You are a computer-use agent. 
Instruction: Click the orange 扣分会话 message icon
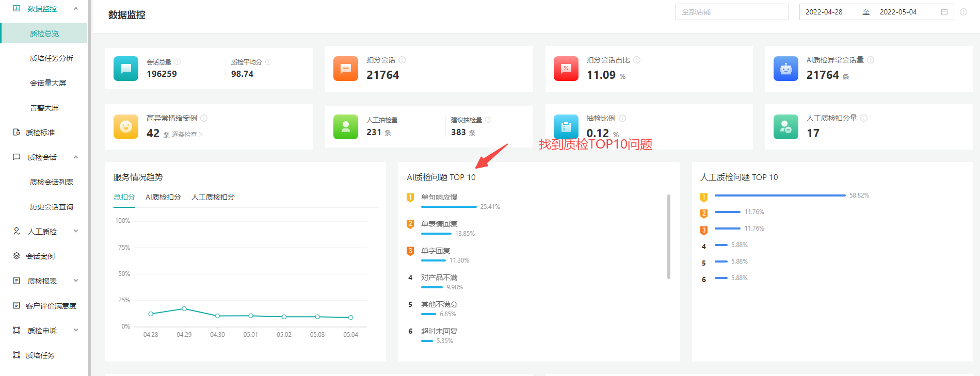pyautogui.click(x=346, y=69)
